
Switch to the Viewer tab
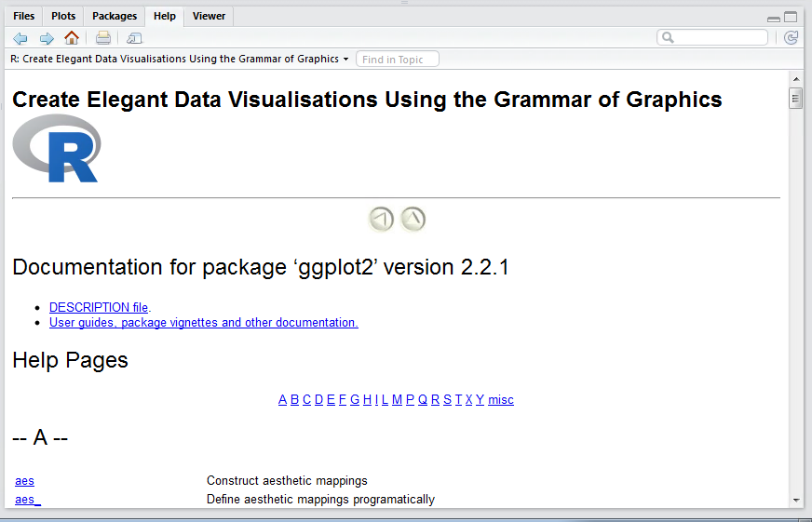click(x=209, y=16)
